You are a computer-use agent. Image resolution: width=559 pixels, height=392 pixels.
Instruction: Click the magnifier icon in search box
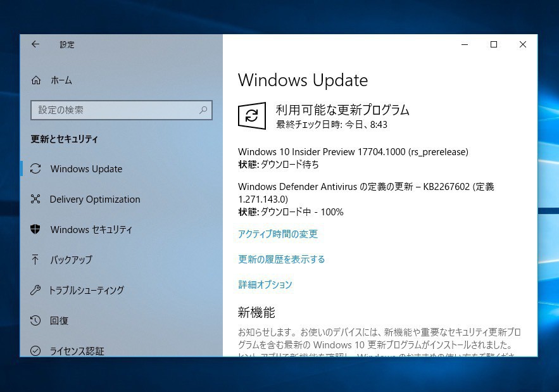click(203, 110)
